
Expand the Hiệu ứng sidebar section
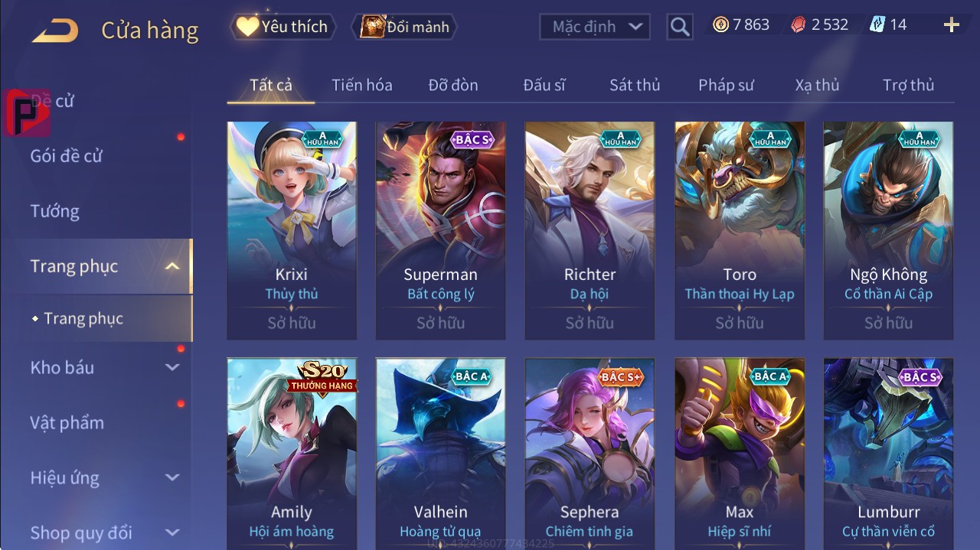[173, 477]
